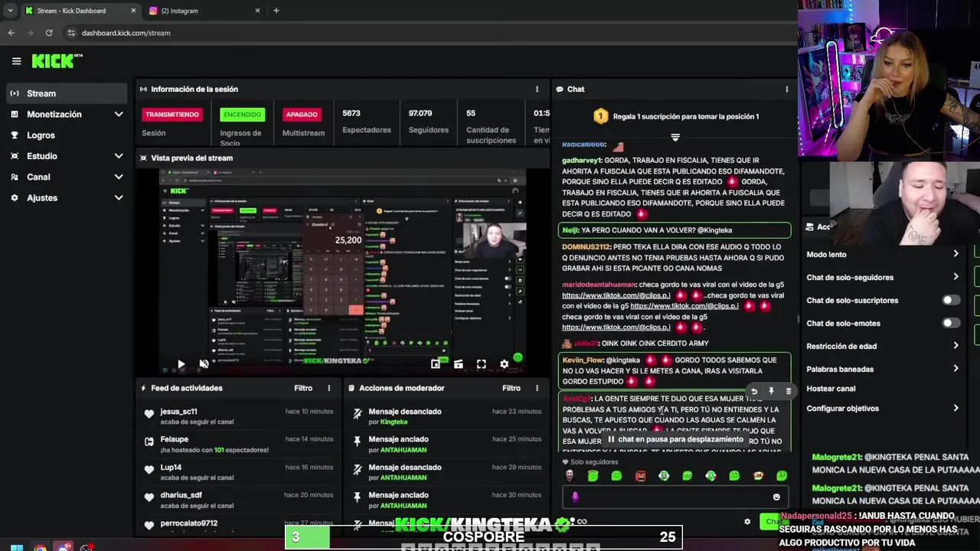Click the pin icon of the 25-minute Mensaje anclado
This screenshot has width=980, height=551.
(357, 442)
